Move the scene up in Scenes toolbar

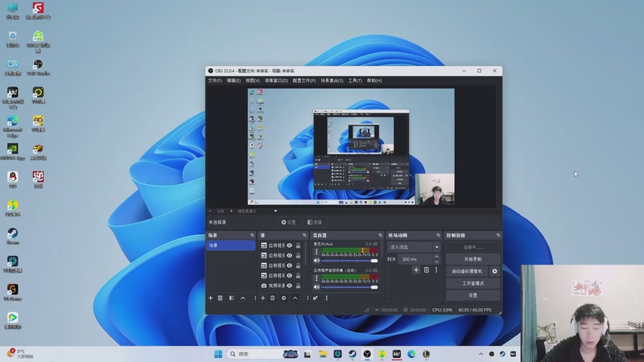coord(243,298)
